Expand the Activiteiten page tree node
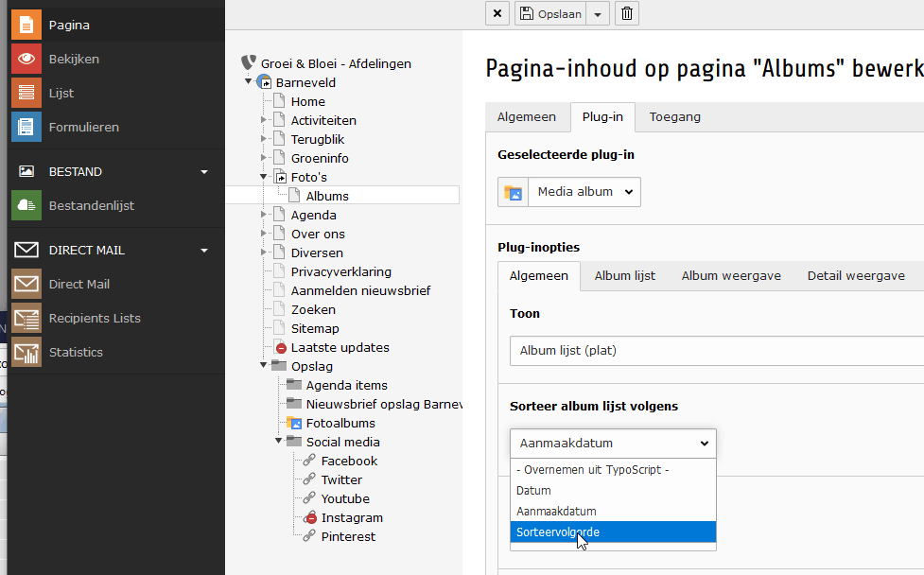 coord(264,120)
